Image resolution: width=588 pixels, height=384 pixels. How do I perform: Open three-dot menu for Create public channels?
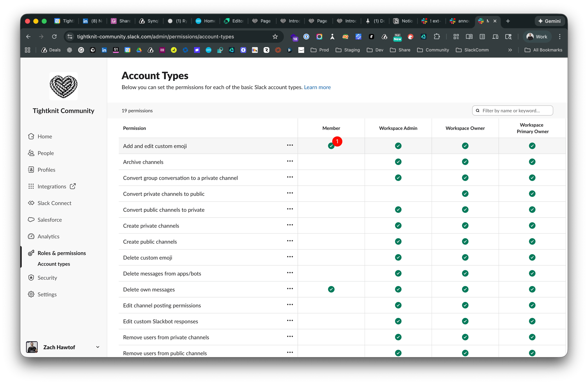click(x=290, y=241)
